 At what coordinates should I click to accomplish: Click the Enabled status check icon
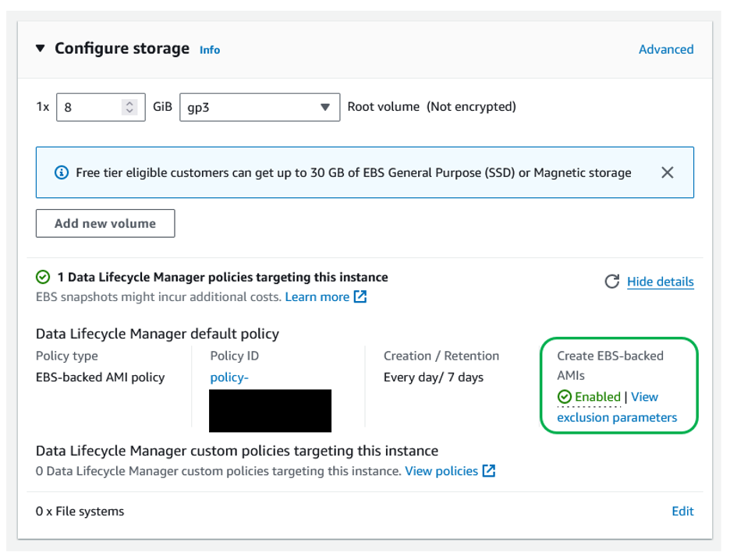tap(563, 396)
